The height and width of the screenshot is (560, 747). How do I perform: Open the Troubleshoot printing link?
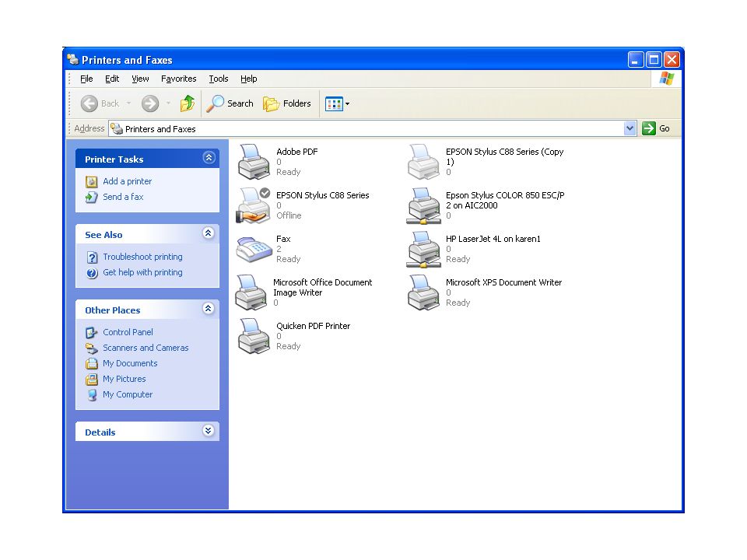(x=142, y=257)
